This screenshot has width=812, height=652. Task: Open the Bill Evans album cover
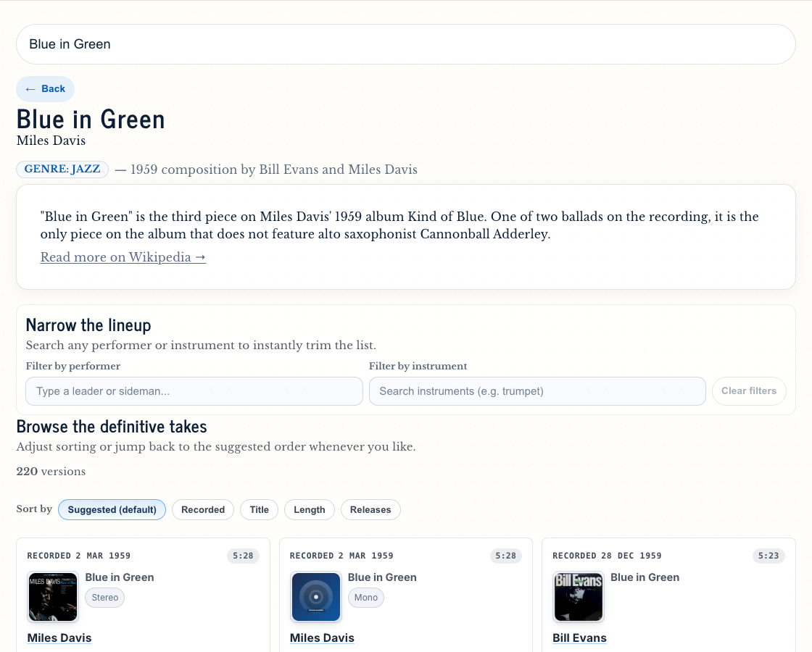coord(579,597)
